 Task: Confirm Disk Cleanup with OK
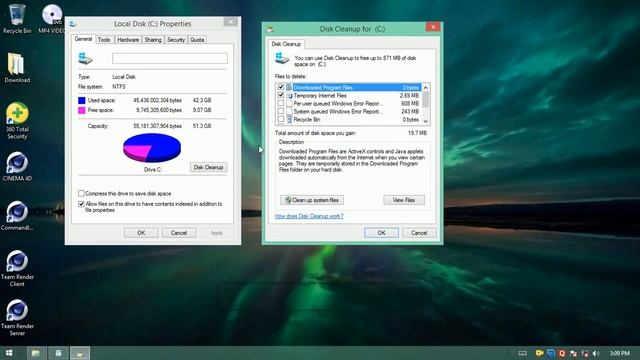click(381, 233)
